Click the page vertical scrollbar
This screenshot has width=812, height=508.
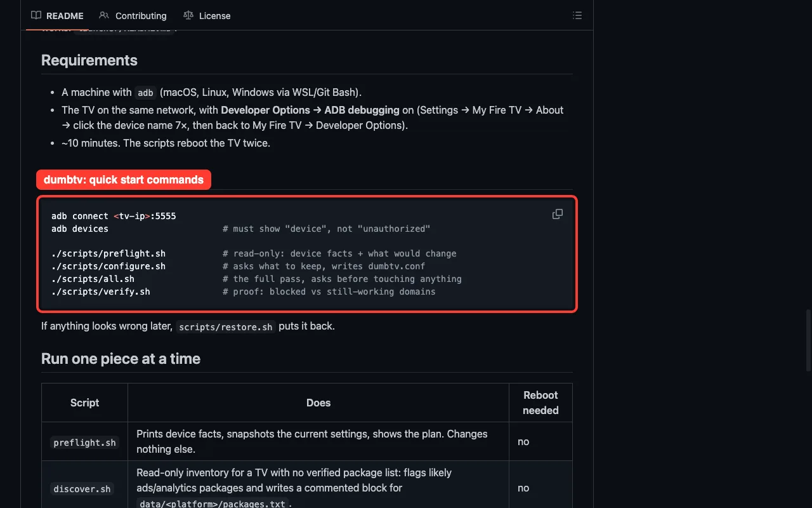808,340
